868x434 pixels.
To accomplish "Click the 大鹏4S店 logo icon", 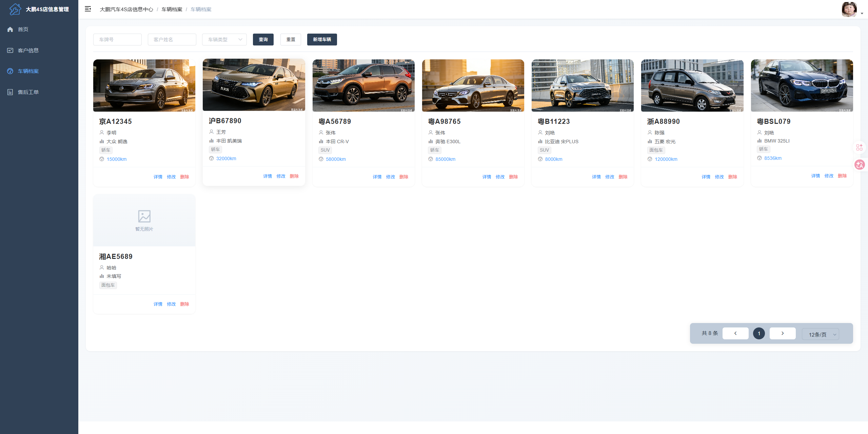I will 15,9.
